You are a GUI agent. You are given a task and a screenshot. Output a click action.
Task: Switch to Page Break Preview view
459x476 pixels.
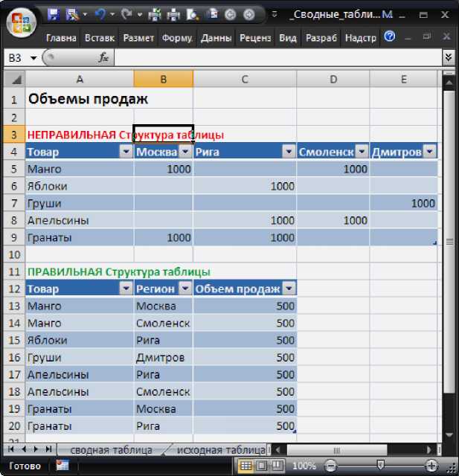[x=277, y=466]
